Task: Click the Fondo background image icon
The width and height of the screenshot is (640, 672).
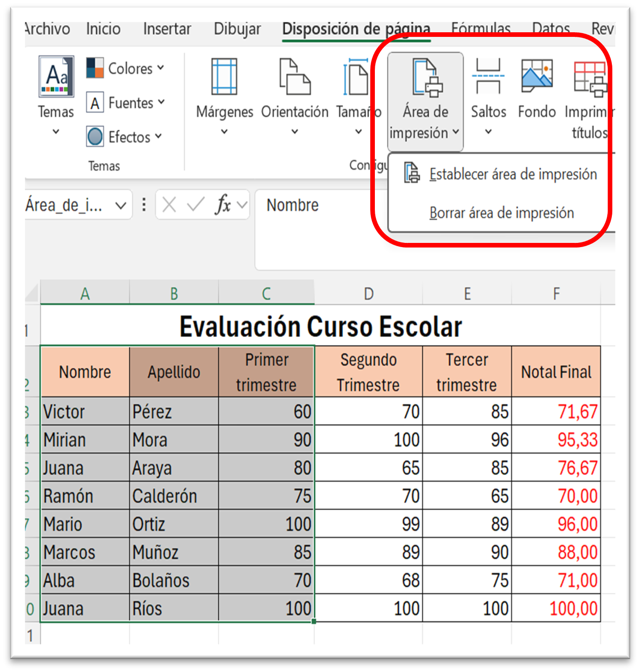Action: (x=537, y=77)
